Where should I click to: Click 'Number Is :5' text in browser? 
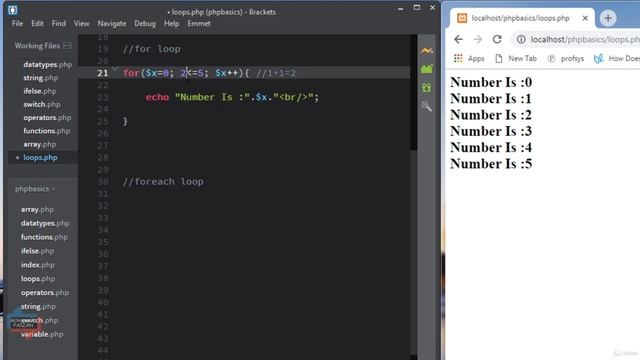click(491, 164)
